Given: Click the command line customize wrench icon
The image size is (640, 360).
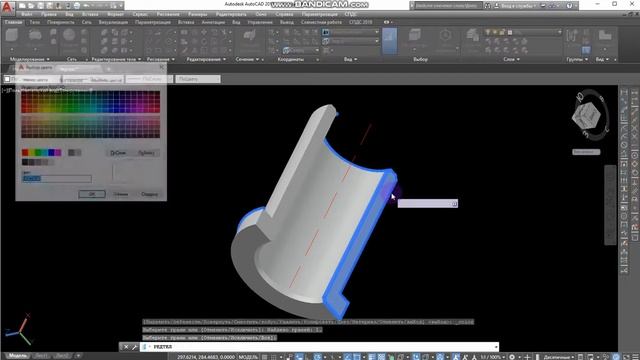Looking at the screenshot, I should pos(134,347).
